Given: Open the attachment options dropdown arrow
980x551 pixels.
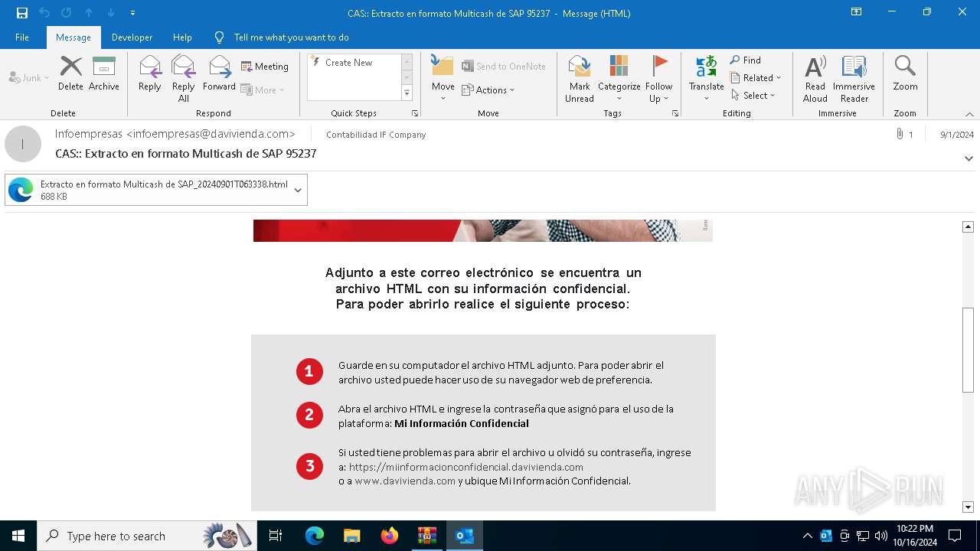Looking at the screenshot, I should click(298, 190).
